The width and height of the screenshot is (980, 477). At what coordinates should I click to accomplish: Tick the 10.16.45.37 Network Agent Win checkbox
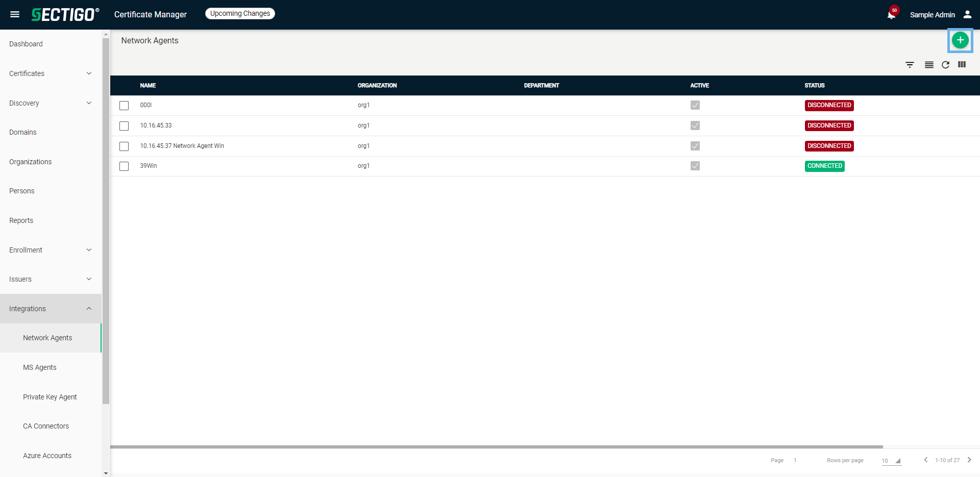[x=124, y=146]
